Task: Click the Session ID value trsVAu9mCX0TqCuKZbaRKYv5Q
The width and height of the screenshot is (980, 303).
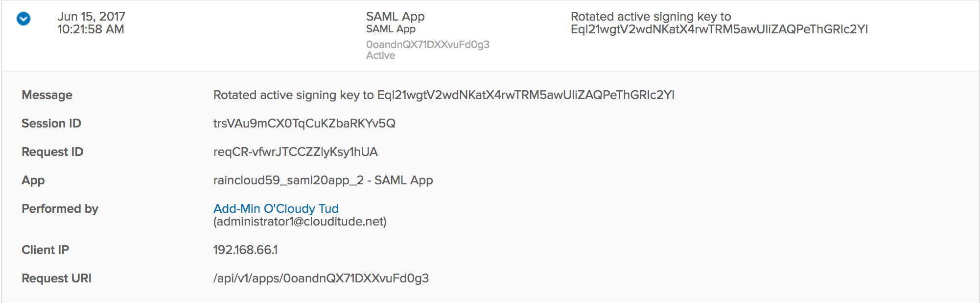Action: click(x=304, y=124)
